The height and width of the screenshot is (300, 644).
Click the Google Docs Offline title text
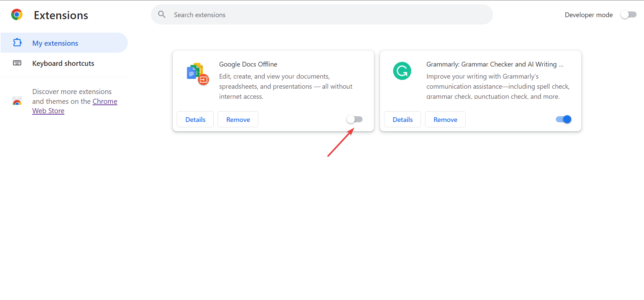(248, 64)
